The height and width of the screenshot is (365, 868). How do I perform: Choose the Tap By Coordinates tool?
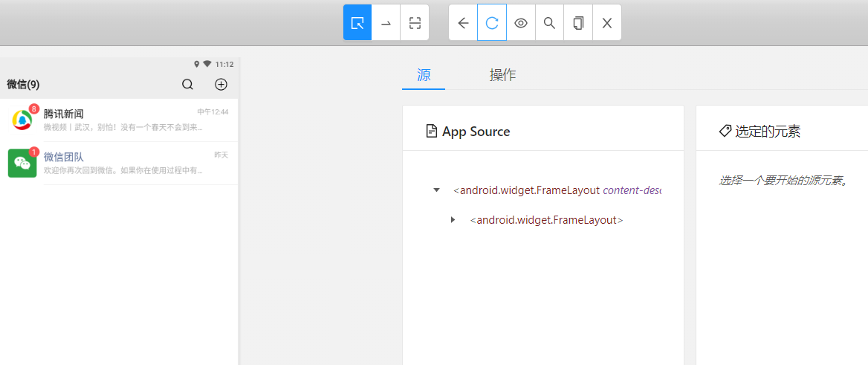(x=415, y=23)
